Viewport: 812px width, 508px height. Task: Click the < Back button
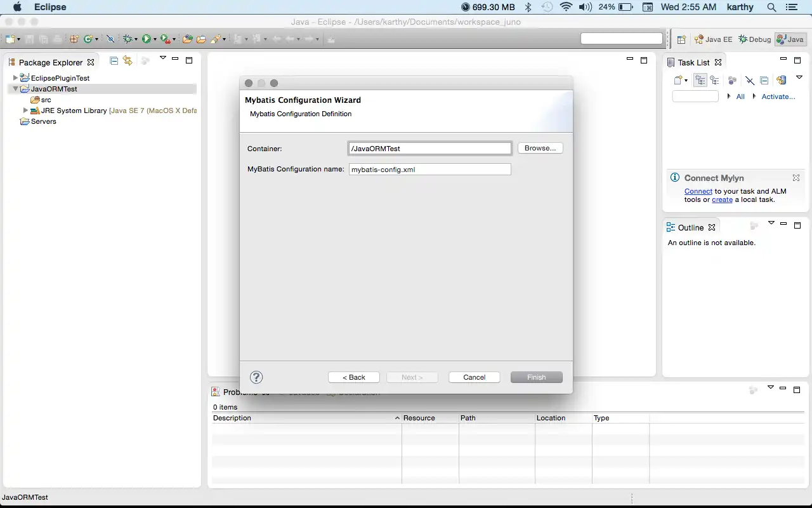(x=354, y=377)
